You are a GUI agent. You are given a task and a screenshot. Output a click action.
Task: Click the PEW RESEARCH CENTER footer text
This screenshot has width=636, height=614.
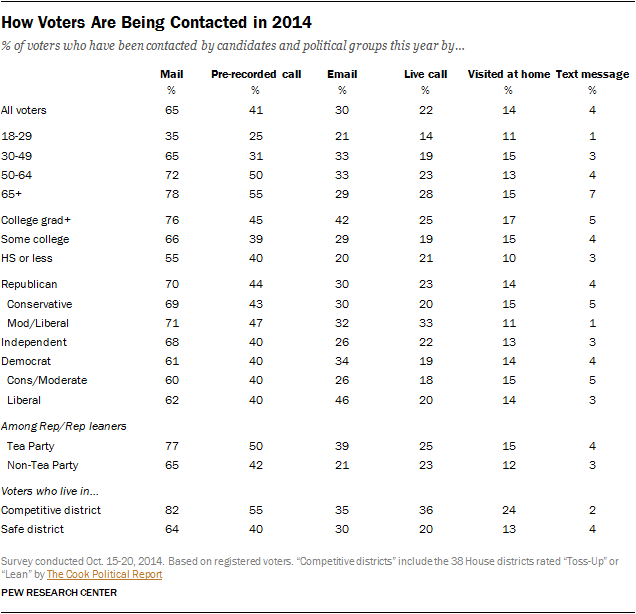pyautogui.click(x=60, y=593)
